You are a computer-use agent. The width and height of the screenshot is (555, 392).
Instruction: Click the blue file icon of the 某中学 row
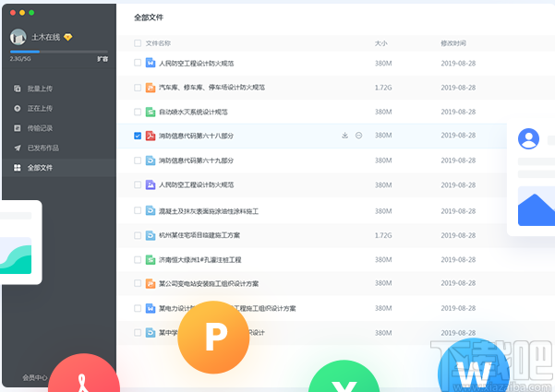pos(151,333)
